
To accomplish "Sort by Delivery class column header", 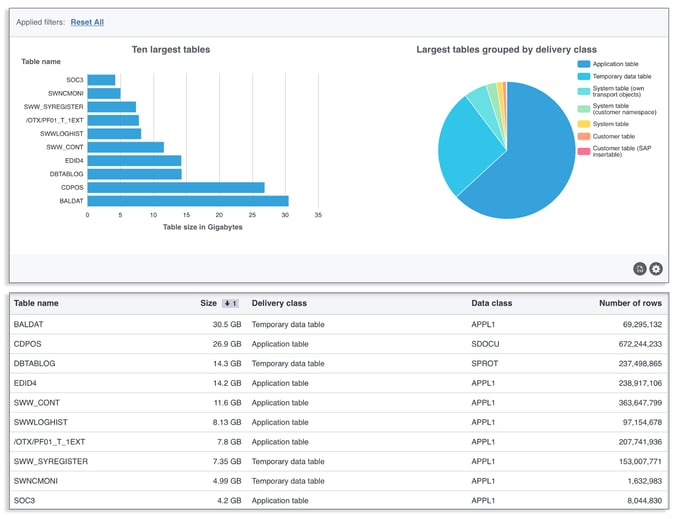I will tap(279, 303).
